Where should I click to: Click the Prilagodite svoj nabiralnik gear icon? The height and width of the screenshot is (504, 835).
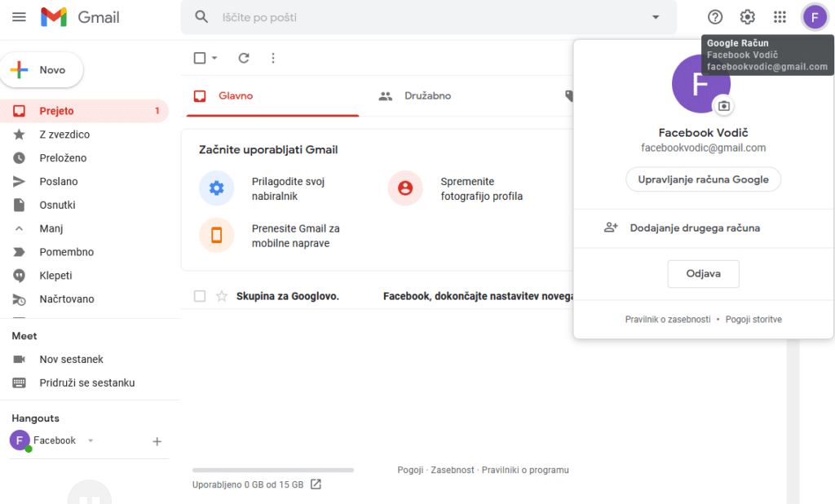coord(216,188)
